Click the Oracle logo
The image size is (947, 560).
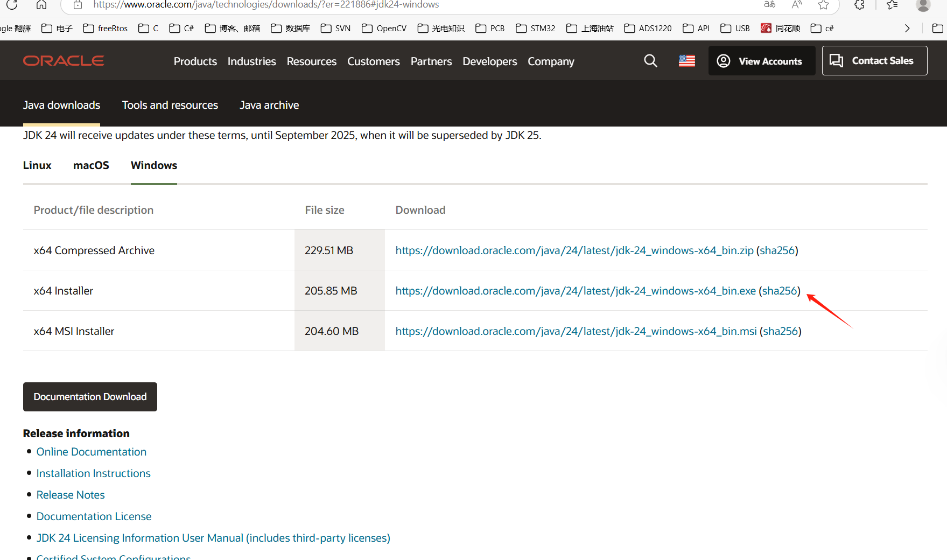[64, 61]
